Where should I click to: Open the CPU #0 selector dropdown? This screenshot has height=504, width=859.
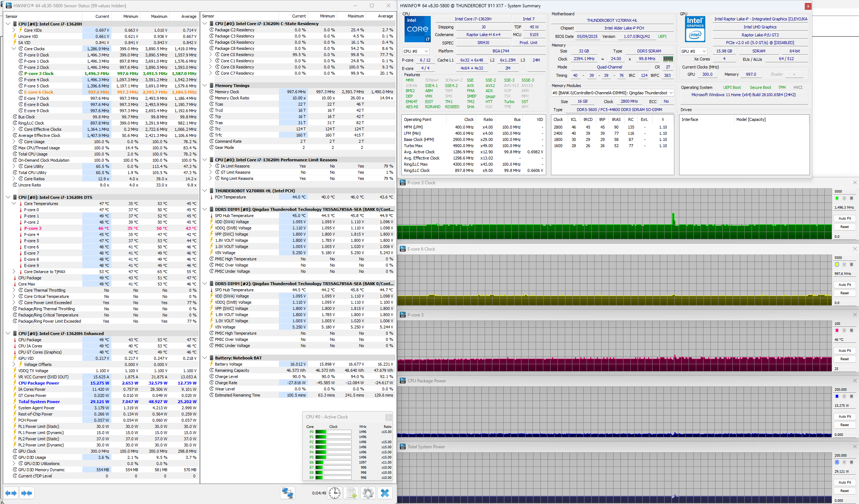pyautogui.click(x=416, y=51)
